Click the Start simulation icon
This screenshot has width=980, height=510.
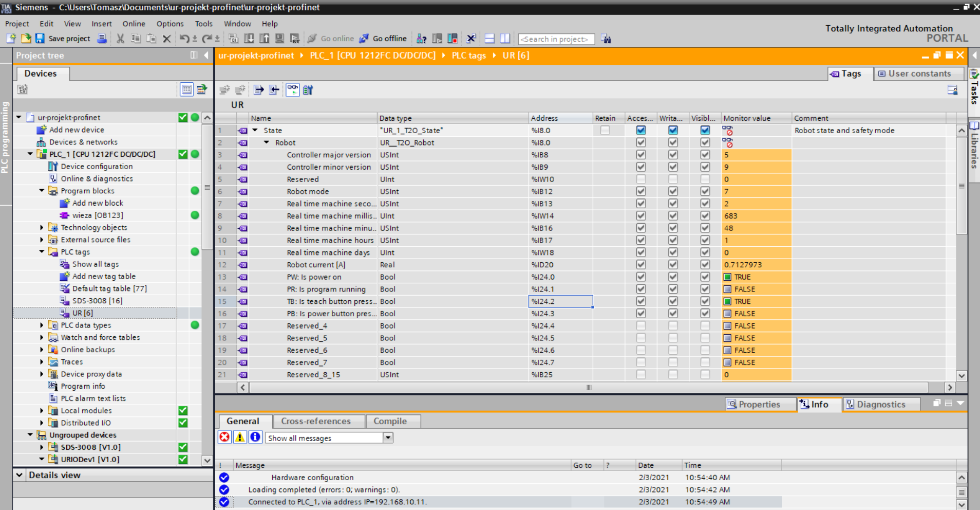[x=279, y=39]
